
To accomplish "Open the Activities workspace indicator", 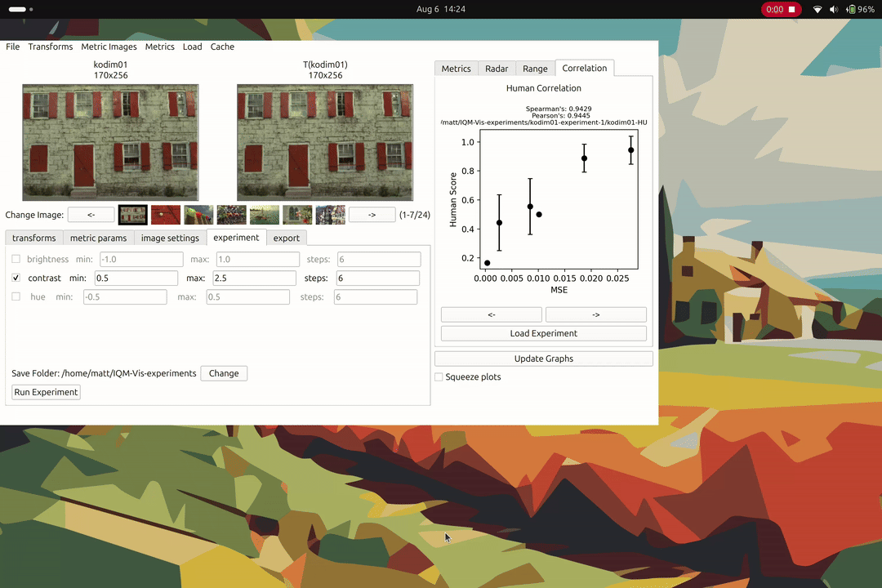I will [x=20, y=9].
